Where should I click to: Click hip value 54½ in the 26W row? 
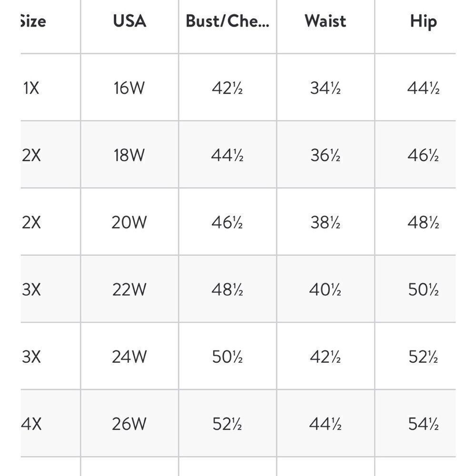[x=423, y=424]
